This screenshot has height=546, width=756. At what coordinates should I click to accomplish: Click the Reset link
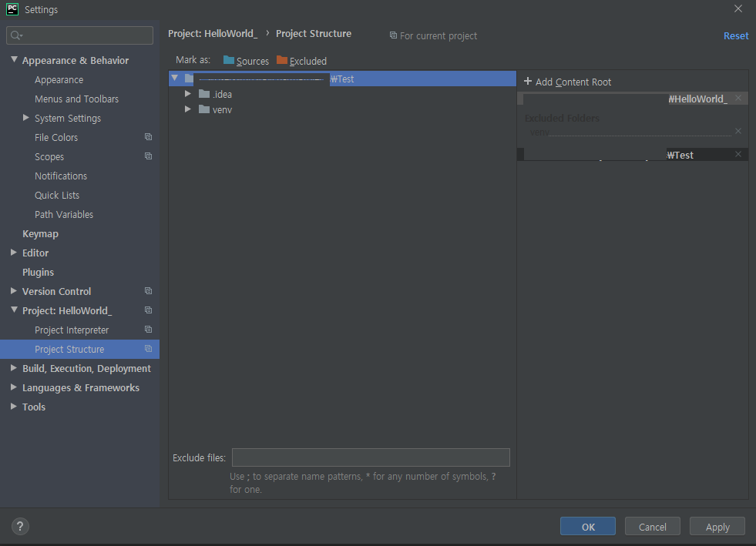coord(736,35)
